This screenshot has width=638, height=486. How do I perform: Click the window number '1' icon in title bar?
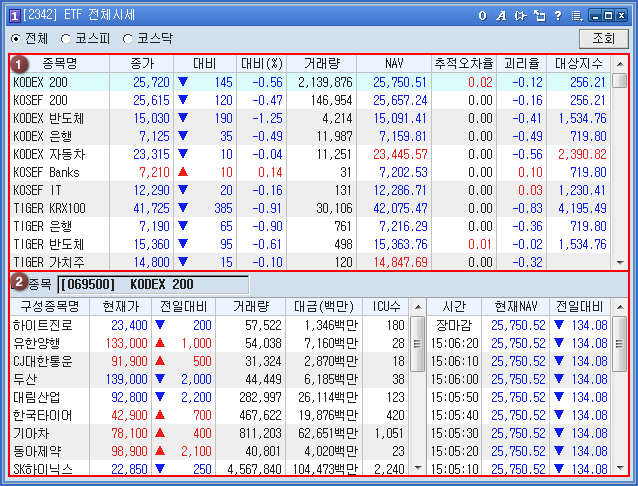[x=12, y=15]
